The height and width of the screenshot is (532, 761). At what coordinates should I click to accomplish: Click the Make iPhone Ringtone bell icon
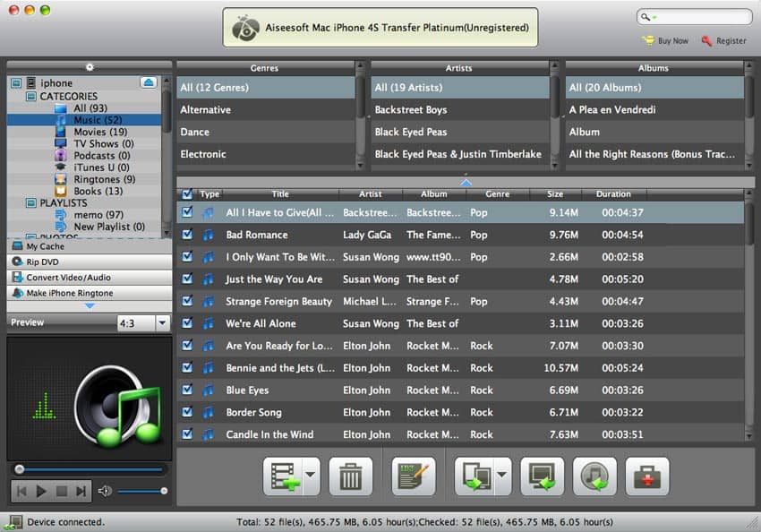click(18, 293)
